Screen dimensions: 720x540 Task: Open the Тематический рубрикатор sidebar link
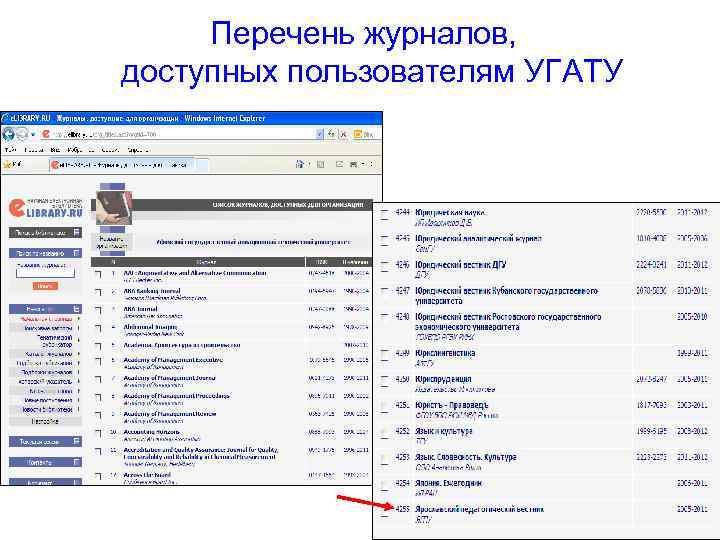coord(54,341)
